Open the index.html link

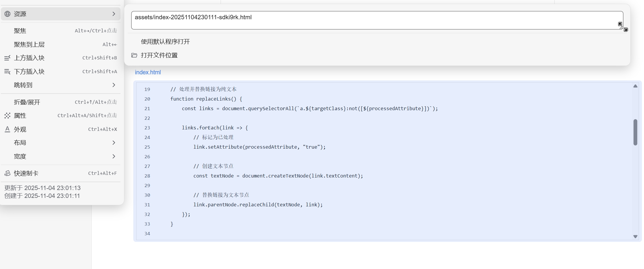(148, 72)
